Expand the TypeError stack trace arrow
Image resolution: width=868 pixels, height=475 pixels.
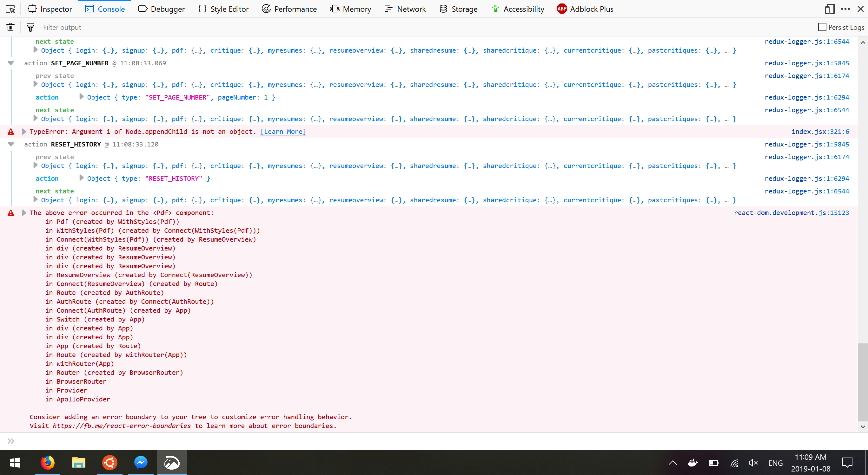pyautogui.click(x=24, y=132)
